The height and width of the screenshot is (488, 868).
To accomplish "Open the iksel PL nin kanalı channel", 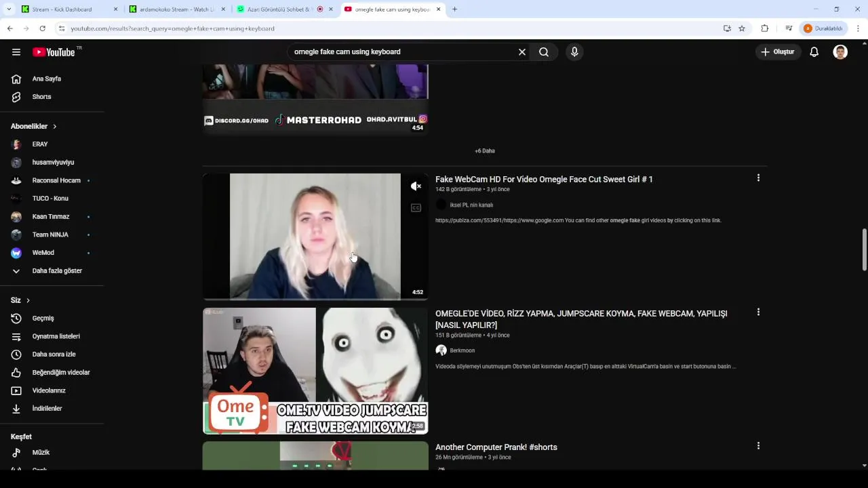I will [x=471, y=205].
